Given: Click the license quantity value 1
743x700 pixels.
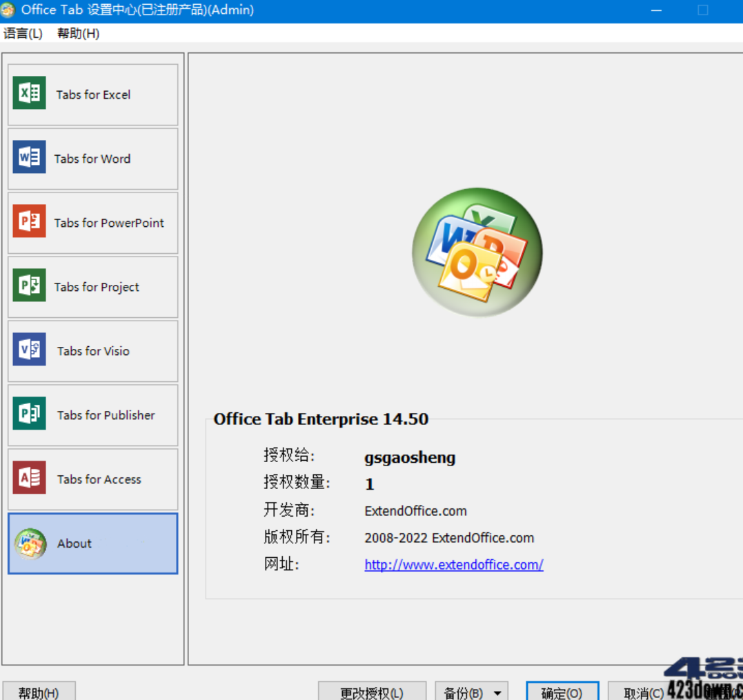Looking at the screenshot, I should tap(370, 484).
